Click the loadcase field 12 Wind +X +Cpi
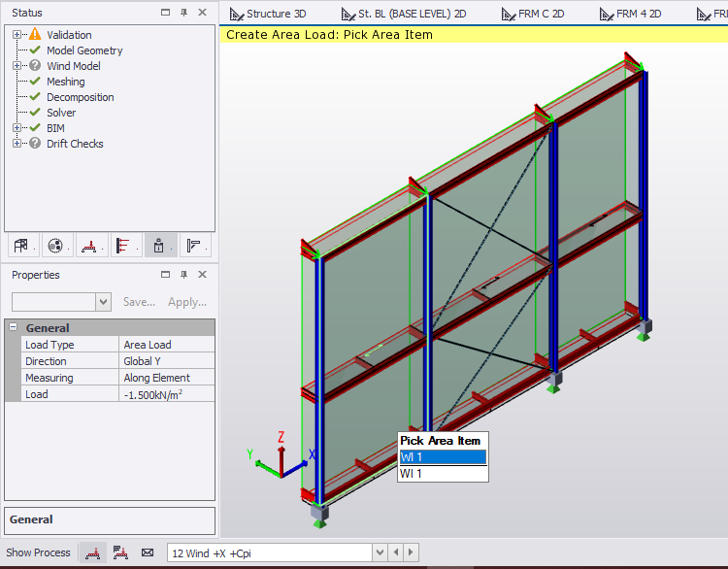The height and width of the screenshot is (569, 728). click(x=269, y=552)
